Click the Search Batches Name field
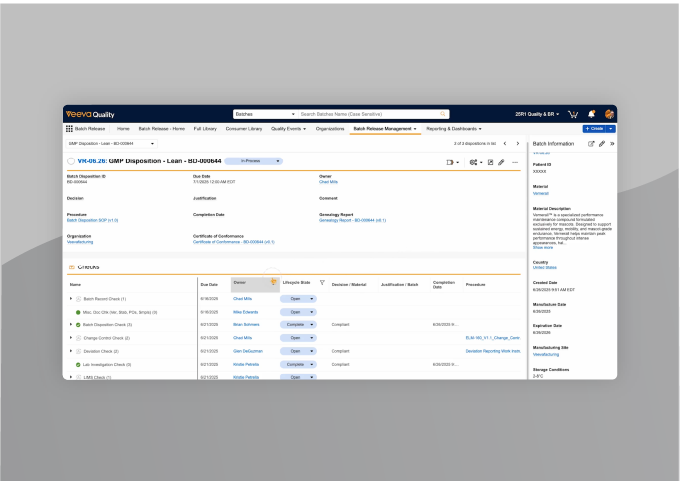This screenshot has height=481, width=680. click(x=370, y=114)
